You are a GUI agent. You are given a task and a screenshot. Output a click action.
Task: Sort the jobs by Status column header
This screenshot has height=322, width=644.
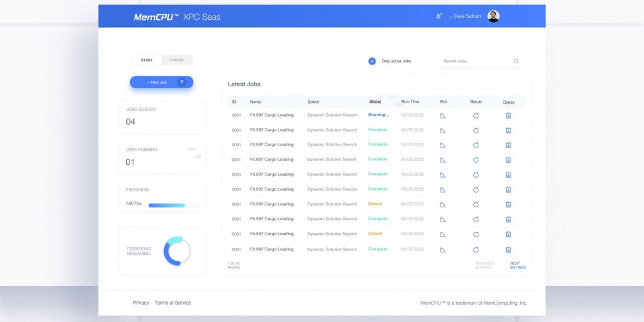375,102
